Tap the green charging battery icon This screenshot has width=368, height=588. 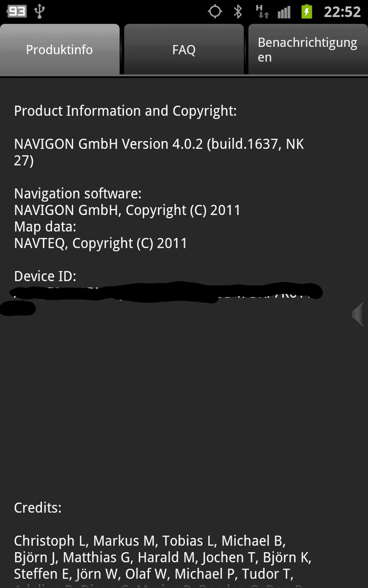coord(307,11)
